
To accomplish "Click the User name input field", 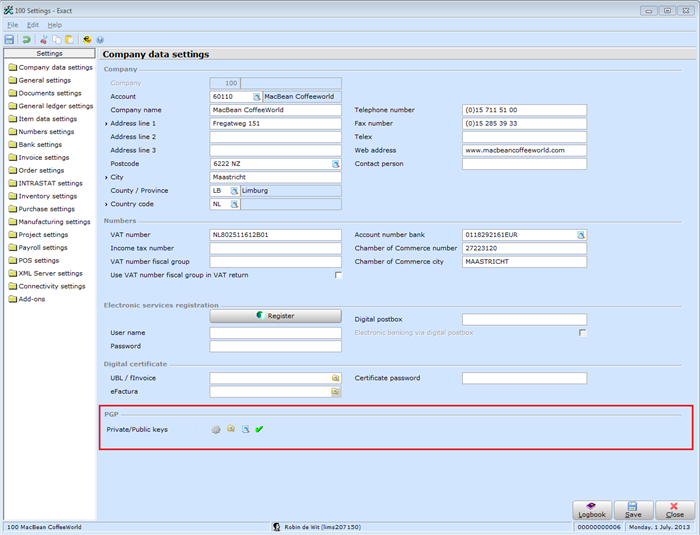I will [275, 333].
